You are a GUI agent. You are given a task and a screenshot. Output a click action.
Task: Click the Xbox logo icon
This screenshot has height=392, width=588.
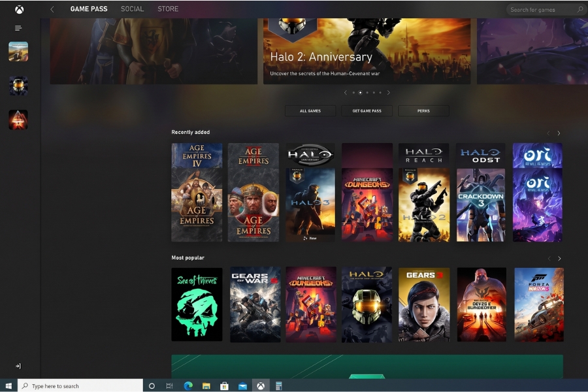coord(19,9)
